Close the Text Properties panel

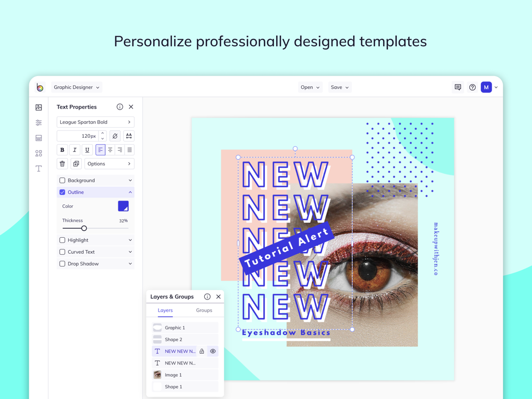tap(131, 107)
